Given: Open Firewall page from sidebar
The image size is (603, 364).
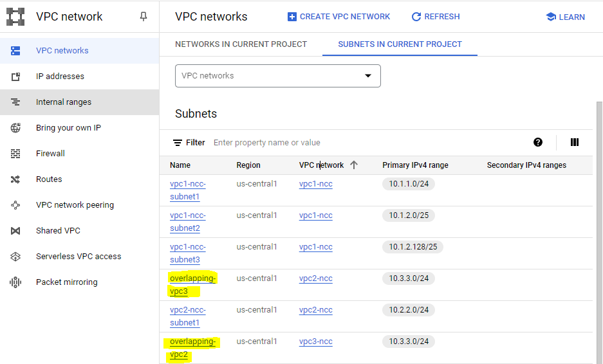Looking at the screenshot, I should [79, 154].
